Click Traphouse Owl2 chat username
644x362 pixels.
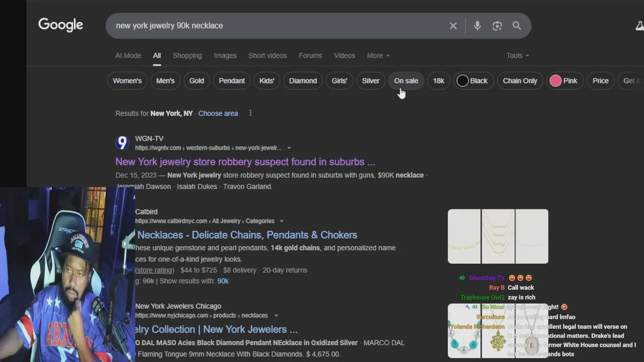pyautogui.click(x=482, y=297)
